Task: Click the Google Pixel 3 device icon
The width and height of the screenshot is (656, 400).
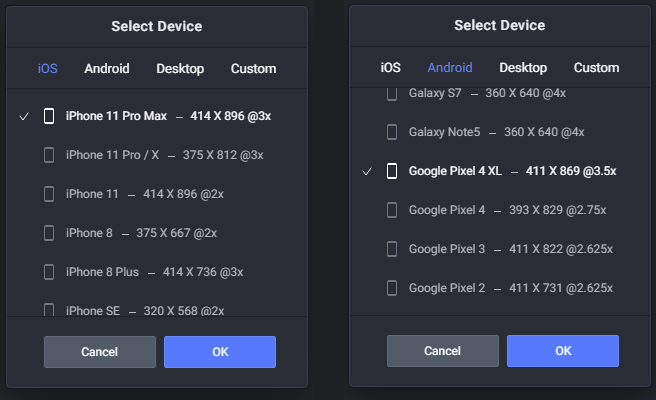Action: pyautogui.click(x=392, y=248)
